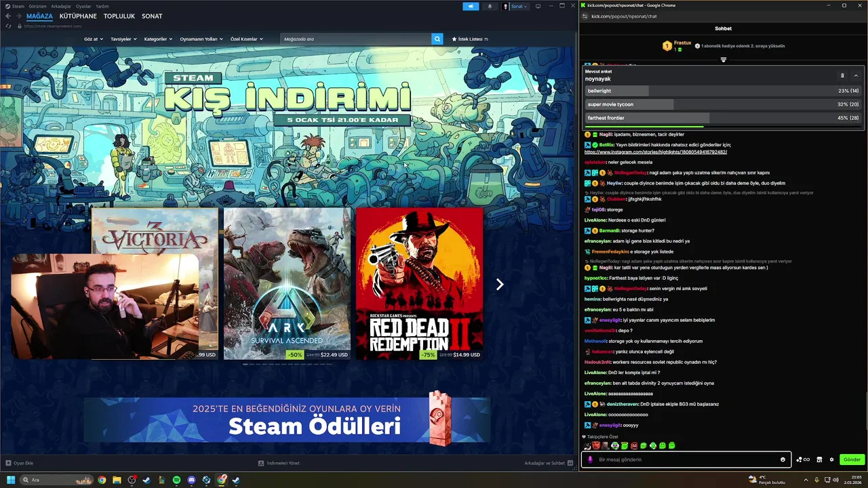Image resolution: width=868 pixels, height=488 pixels.
Task: Click Oyun Ekle at bottom left
Action: [x=20, y=463]
